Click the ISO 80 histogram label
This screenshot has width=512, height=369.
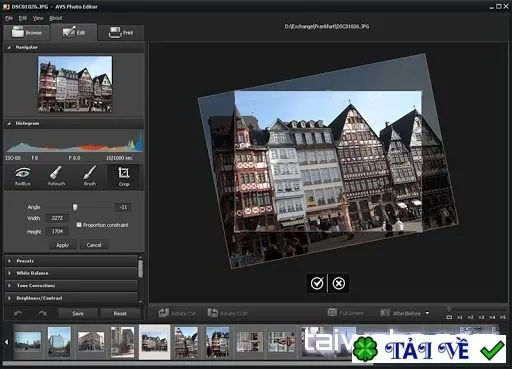[13, 158]
